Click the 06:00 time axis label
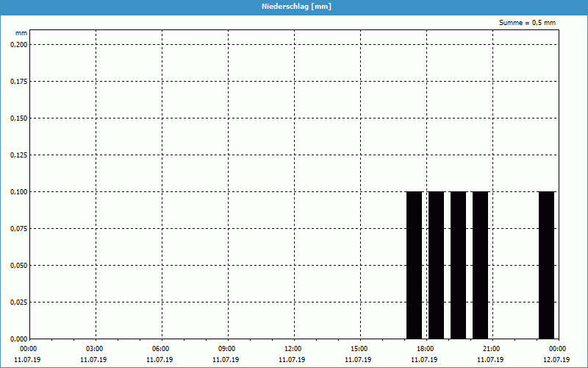 coord(162,349)
